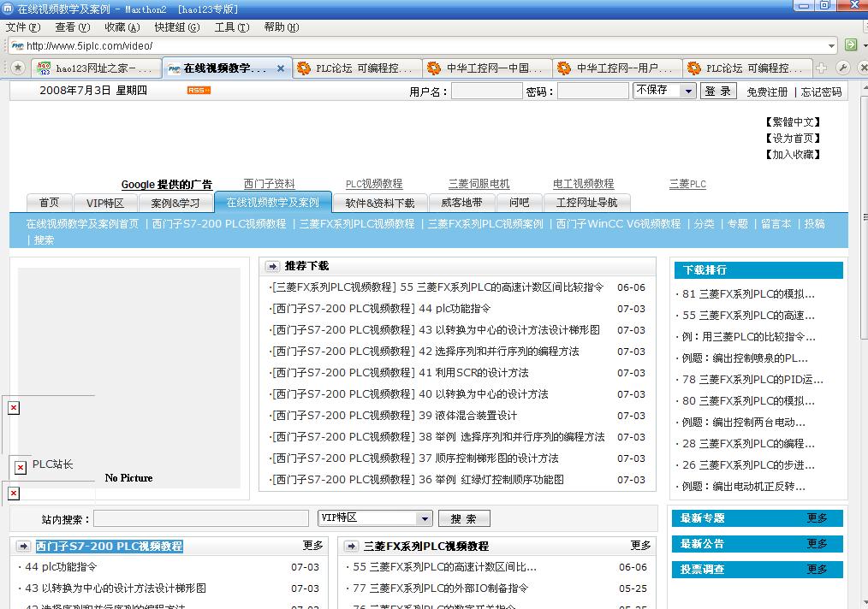The image size is (868, 609).
Task: Open the 西门子资料 ad link
Action: coord(269,184)
